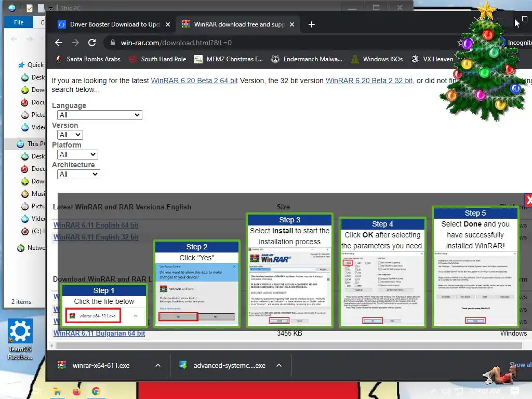Expand the Architecture dropdown

point(79,174)
